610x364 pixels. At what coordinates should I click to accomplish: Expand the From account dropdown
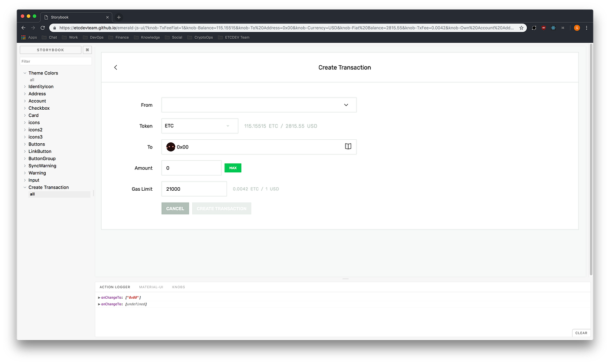click(346, 105)
